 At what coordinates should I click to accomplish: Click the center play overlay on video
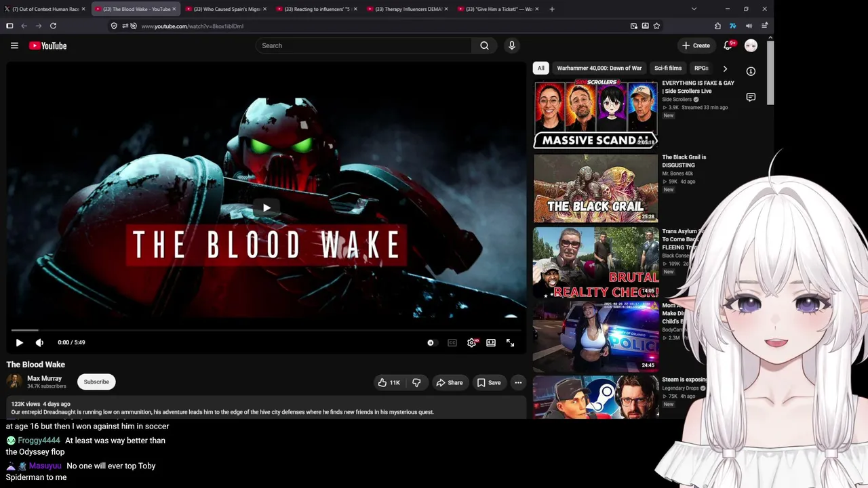point(267,207)
